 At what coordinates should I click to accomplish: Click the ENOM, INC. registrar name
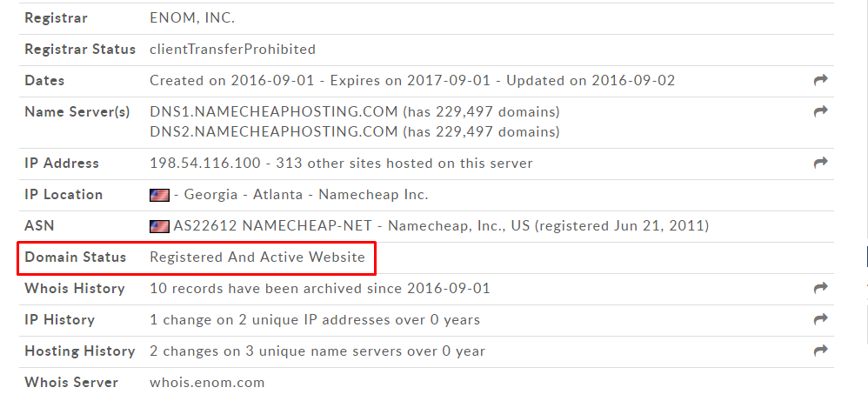[192, 18]
